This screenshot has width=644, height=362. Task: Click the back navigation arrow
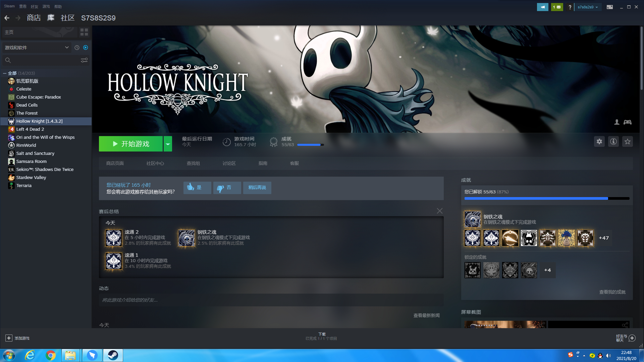click(7, 18)
